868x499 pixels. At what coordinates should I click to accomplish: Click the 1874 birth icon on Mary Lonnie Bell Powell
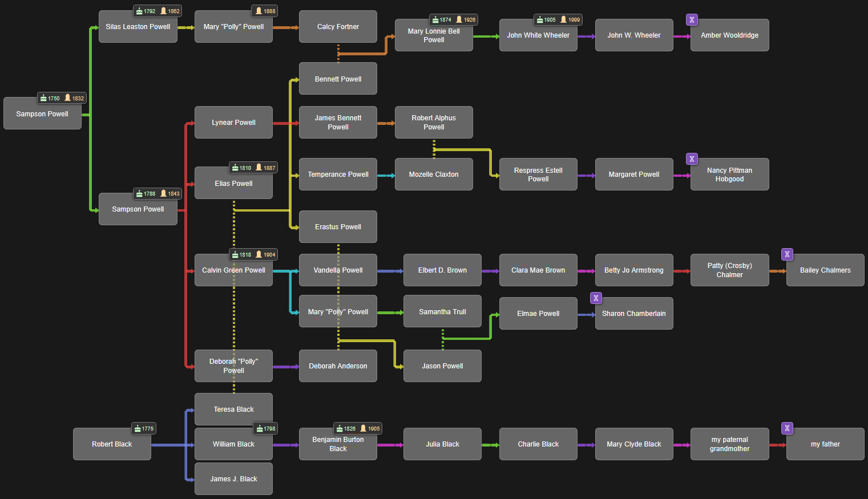click(435, 20)
